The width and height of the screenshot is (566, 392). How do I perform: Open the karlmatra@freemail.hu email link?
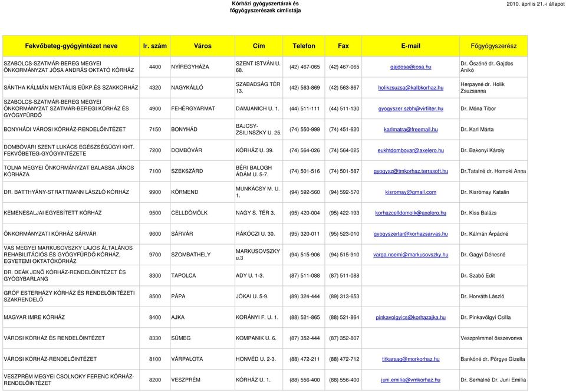(410, 129)
